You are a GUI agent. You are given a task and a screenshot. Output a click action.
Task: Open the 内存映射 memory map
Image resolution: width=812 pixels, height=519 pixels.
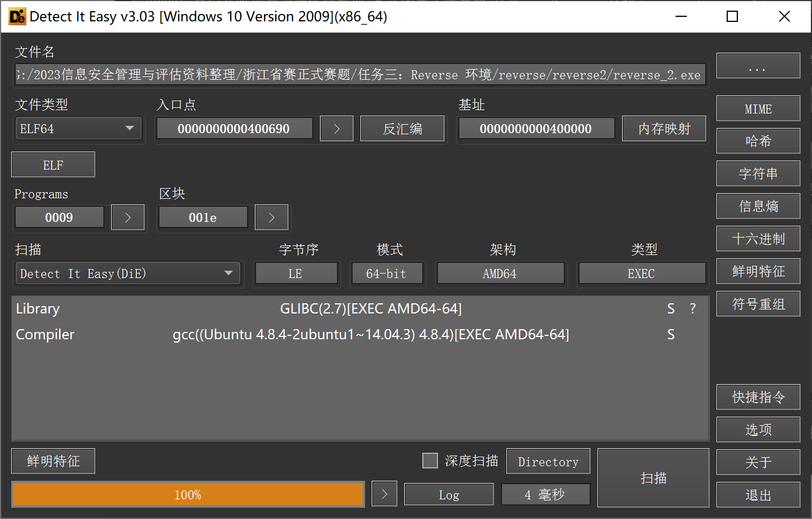coord(664,128)
